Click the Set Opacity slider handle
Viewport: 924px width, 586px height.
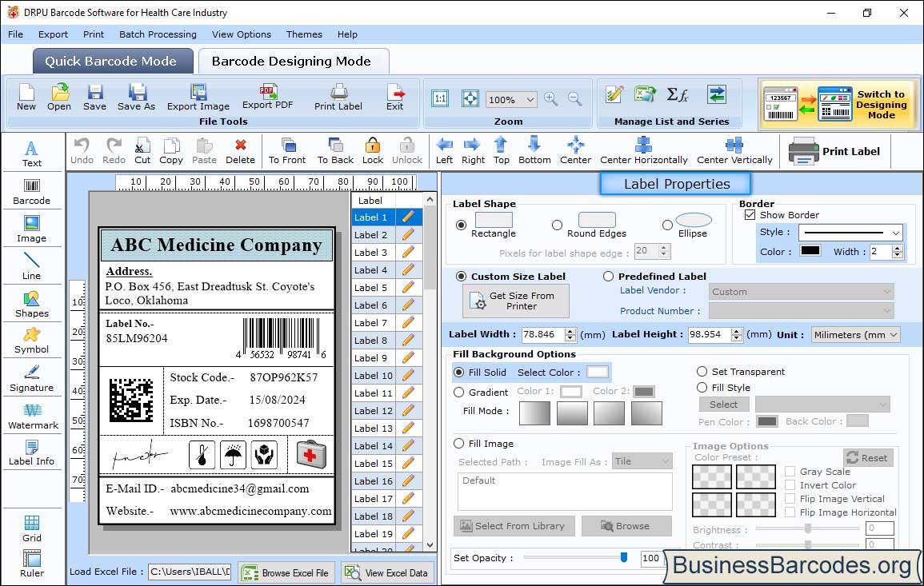(623, 557)
